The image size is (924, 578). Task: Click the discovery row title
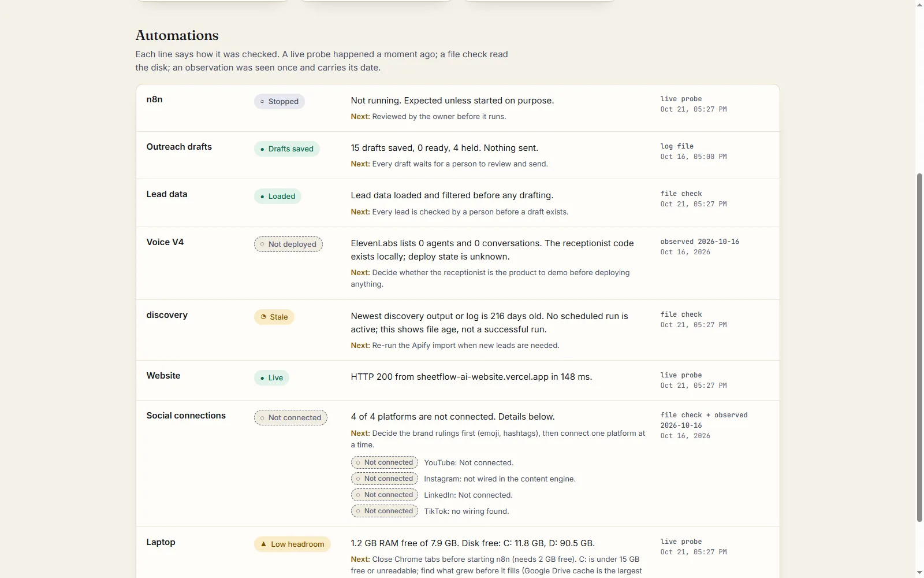[x=167, y=315]
